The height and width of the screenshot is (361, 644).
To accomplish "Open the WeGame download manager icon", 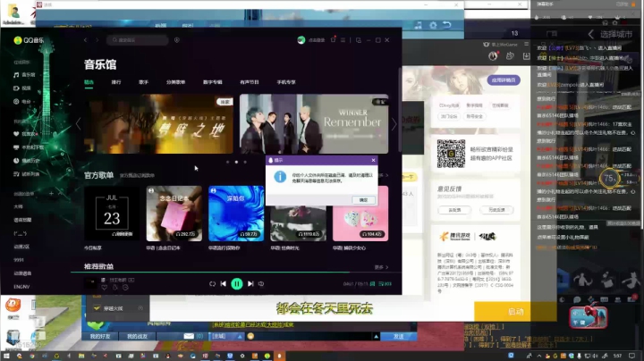I will [526, 56].
